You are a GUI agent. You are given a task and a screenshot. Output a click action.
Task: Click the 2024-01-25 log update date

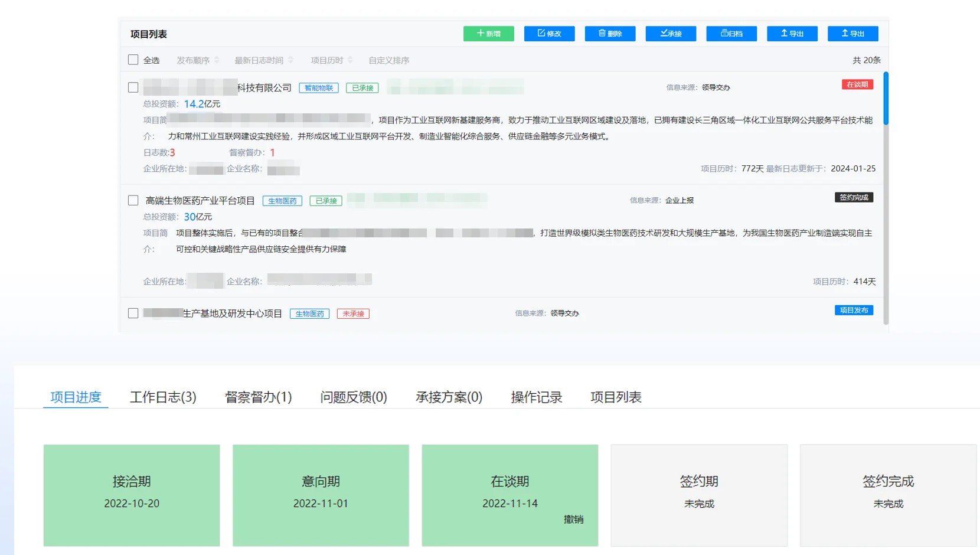(853, 168)
